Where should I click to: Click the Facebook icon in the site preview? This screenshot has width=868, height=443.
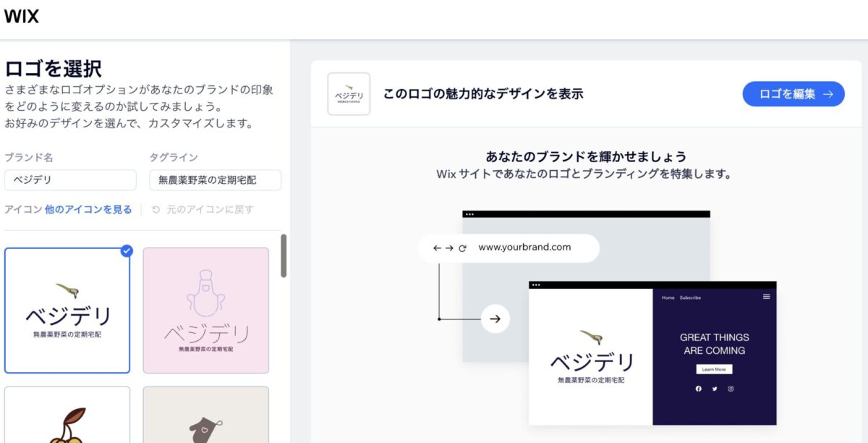(x=698, y=389)
